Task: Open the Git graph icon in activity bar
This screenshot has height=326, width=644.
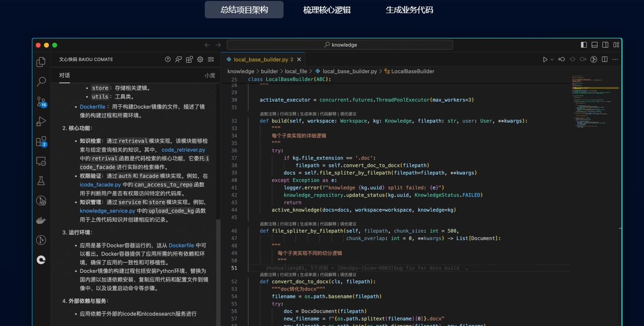Action: point(41,240)
